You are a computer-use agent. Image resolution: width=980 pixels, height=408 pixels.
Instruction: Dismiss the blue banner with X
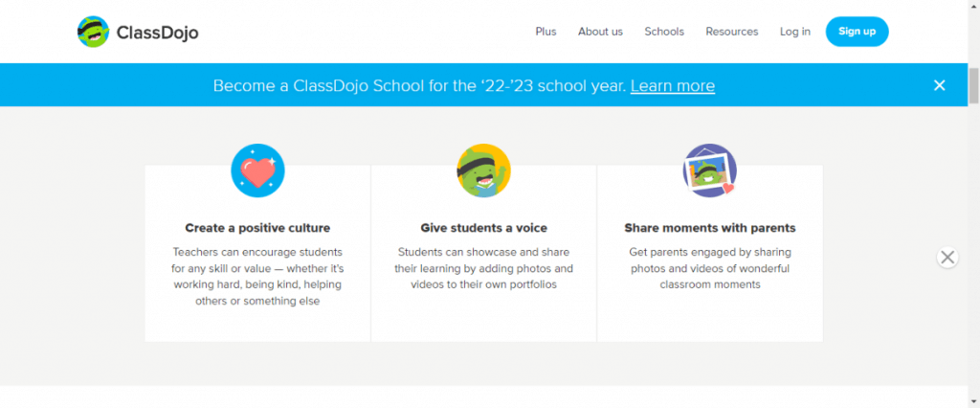tap(940, 85)
